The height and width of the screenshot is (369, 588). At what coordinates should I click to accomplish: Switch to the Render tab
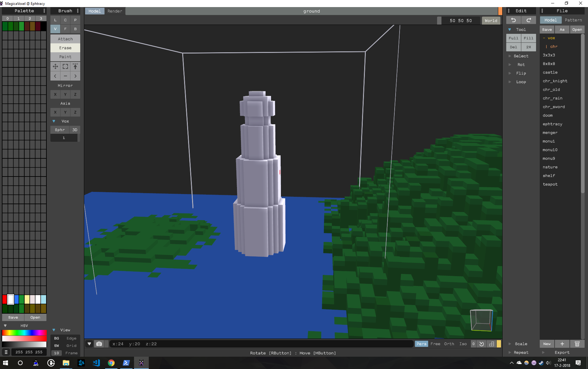[115, 11]
